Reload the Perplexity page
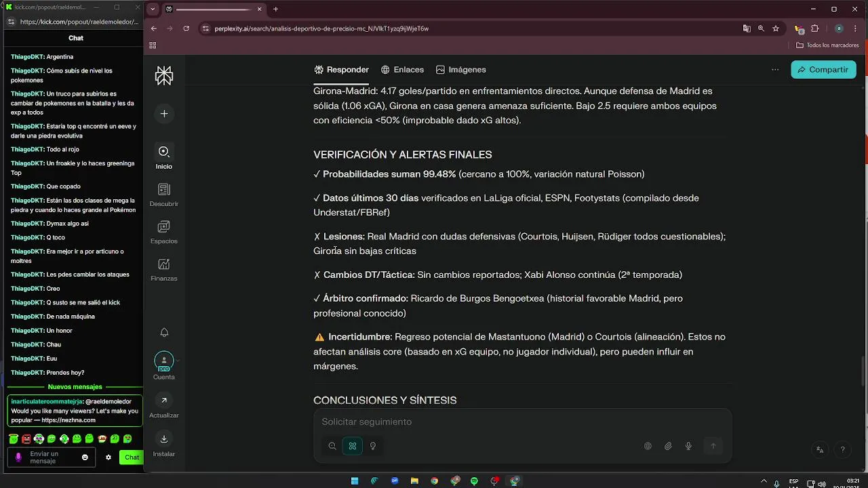The width and height of the screenshot is (868, 488). click(186, 28)
